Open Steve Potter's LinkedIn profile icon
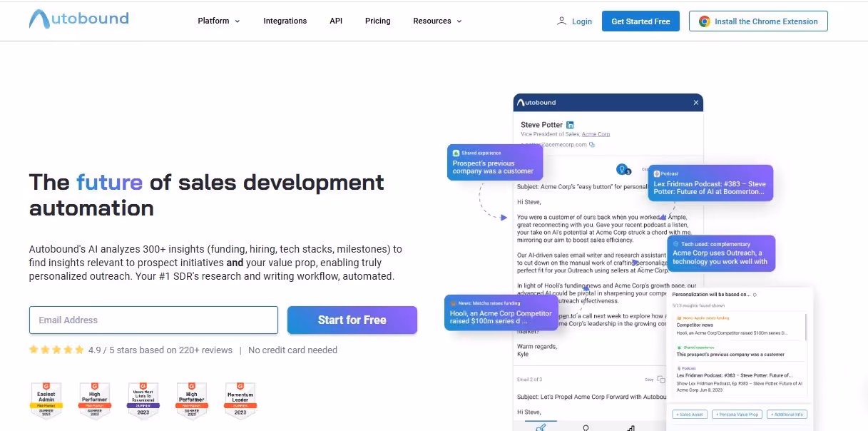The image size is (868, 431). [x=570, y=124]
